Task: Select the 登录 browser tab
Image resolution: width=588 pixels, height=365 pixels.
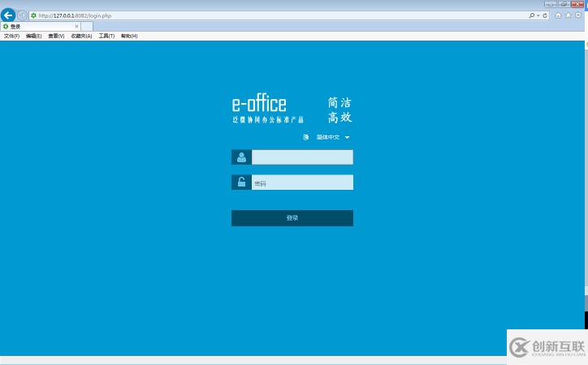Action: pos(40,26)
